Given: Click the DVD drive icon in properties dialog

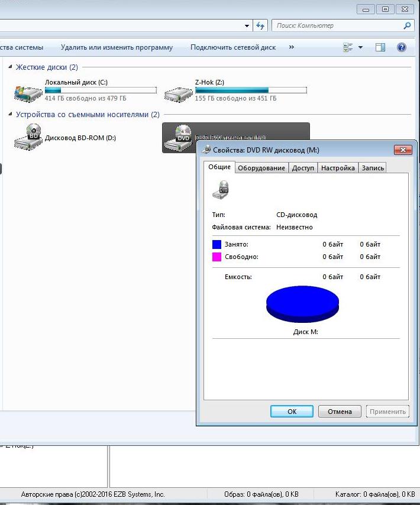Looking at the screenshot, I should coord(221,190).
